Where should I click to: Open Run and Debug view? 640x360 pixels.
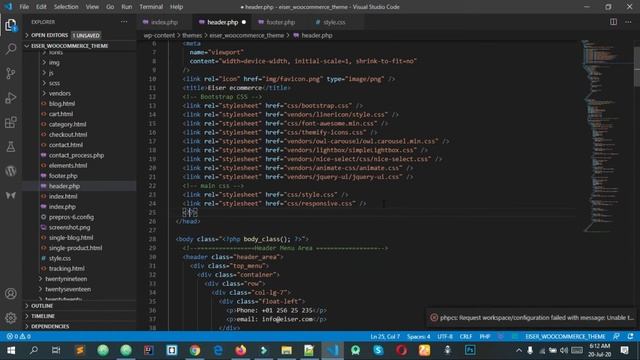click(x=11, y=98)
